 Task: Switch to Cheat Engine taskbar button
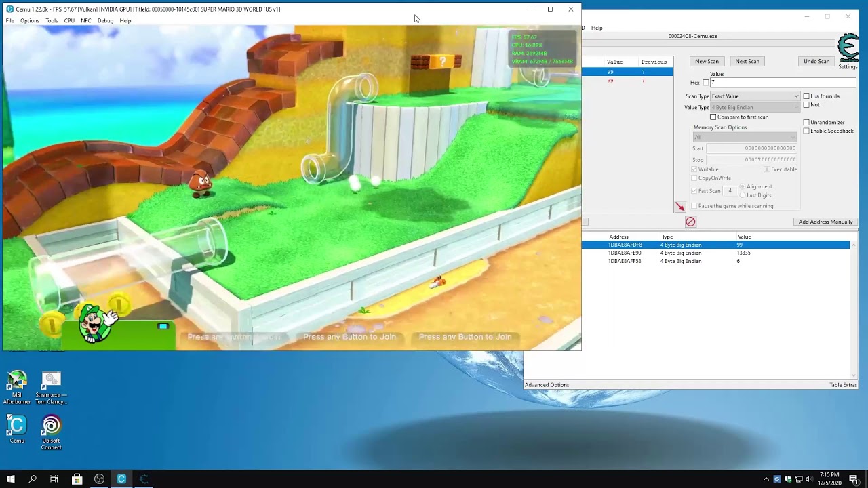click(x=144, y=479)
